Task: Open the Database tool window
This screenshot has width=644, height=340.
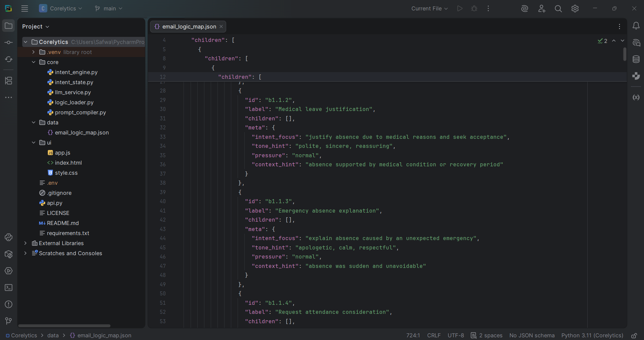Action: [x=636, y=59]
